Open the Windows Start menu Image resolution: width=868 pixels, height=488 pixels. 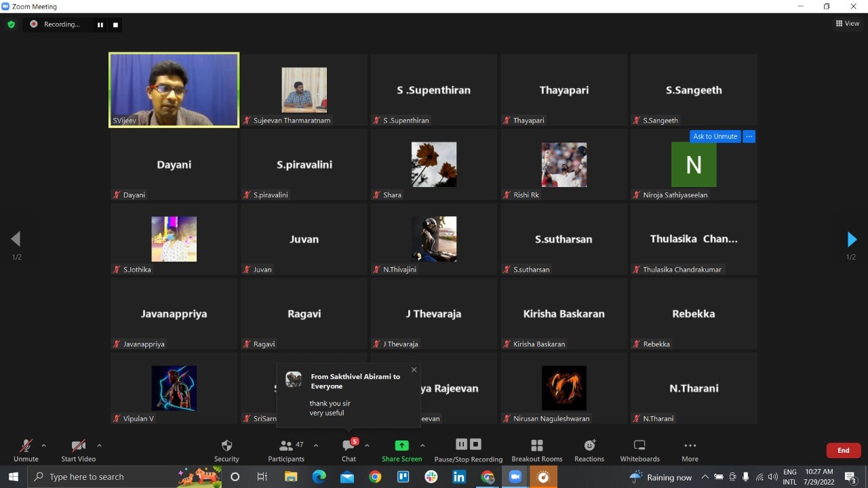coord(14,477)
